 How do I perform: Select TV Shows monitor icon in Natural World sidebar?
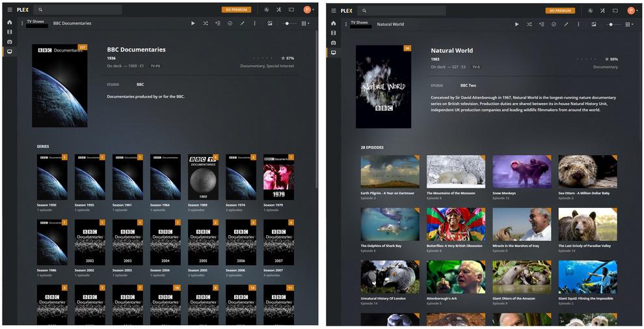(x=334, y=53)
